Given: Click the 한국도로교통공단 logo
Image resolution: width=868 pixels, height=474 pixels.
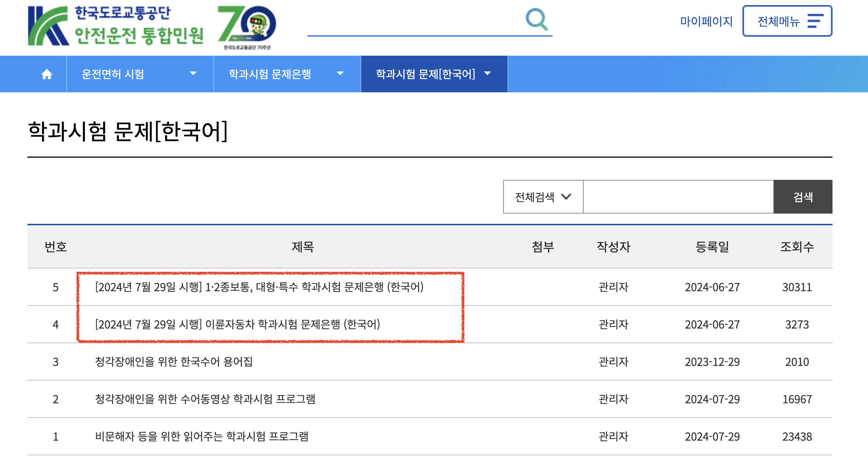Looking at the screenshot, I should click(x=116, y=26).
